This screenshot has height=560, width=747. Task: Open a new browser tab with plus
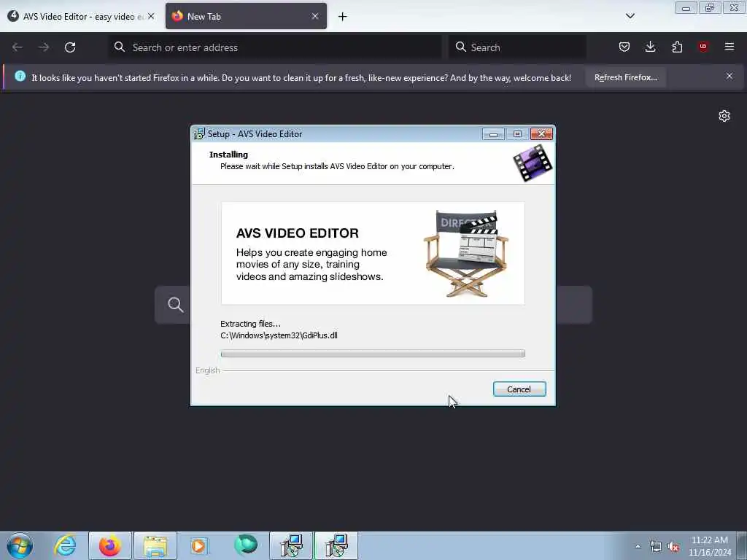(x=343, y=17)
